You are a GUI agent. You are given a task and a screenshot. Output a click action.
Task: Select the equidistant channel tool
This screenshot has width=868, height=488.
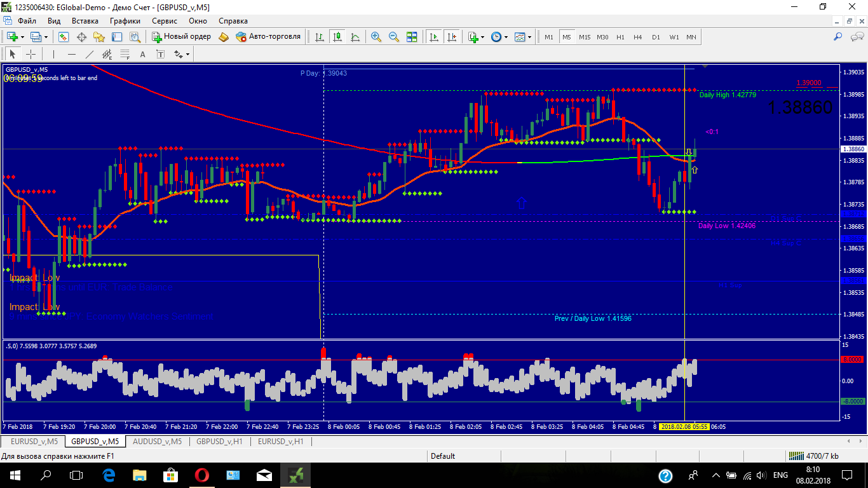pyautogui.click(x=107, y=54)
